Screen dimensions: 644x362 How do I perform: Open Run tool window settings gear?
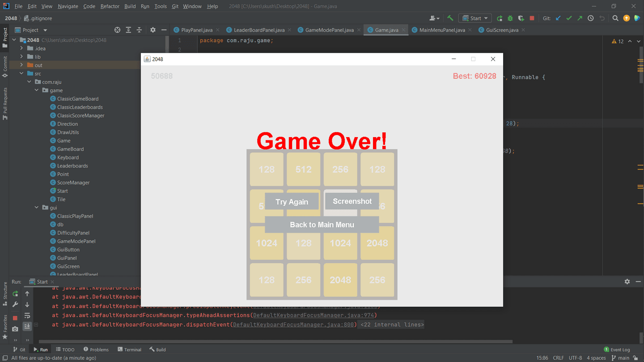pyautogui.click(x=627, y=282)
